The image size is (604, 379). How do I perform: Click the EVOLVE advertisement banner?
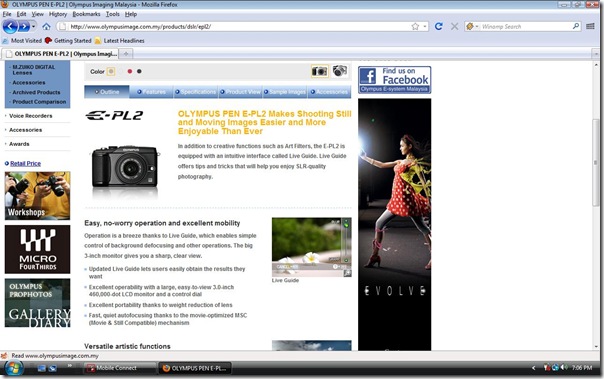tap(394, 224)
